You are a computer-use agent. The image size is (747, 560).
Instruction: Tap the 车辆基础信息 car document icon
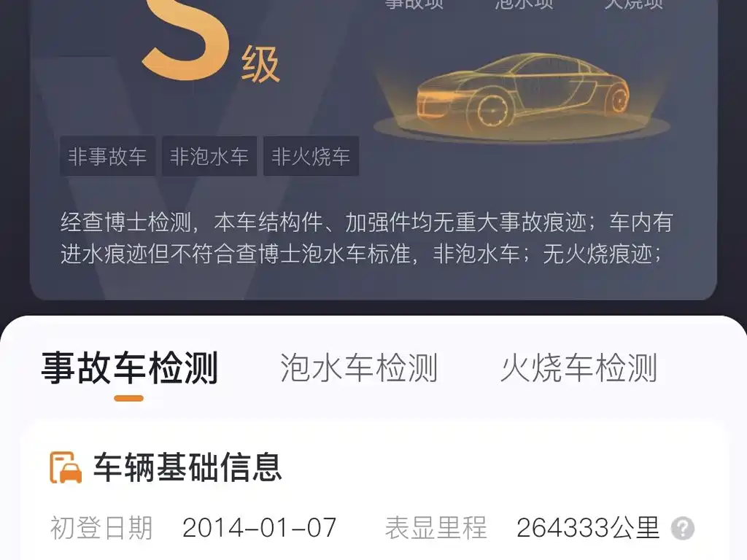click(x=65, y=467)
